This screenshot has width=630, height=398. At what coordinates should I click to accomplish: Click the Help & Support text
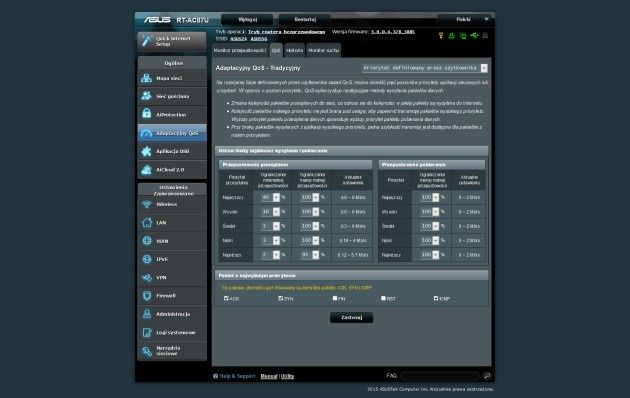[x=237, y=376]
